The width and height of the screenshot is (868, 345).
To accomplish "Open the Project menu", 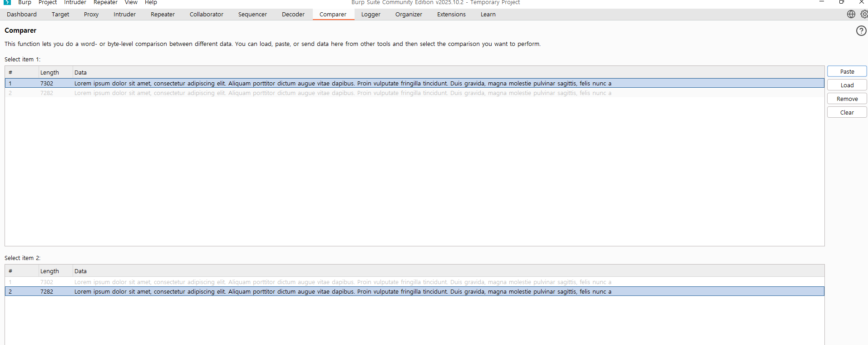I will 48,3.
